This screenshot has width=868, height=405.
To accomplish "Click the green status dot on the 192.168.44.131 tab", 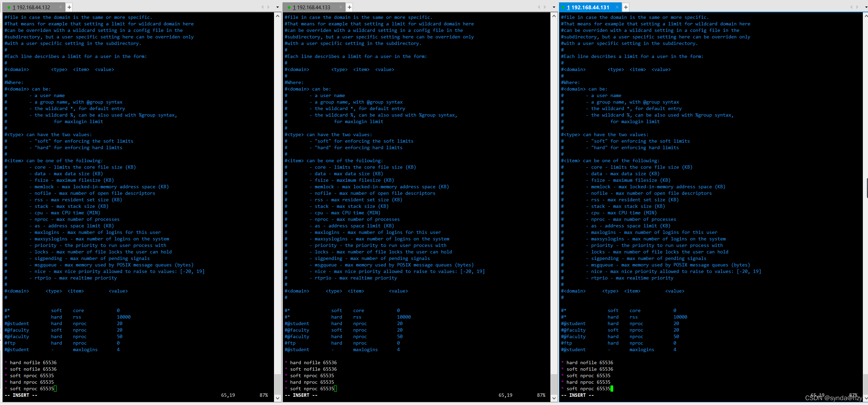I will [x=563, y=8].
